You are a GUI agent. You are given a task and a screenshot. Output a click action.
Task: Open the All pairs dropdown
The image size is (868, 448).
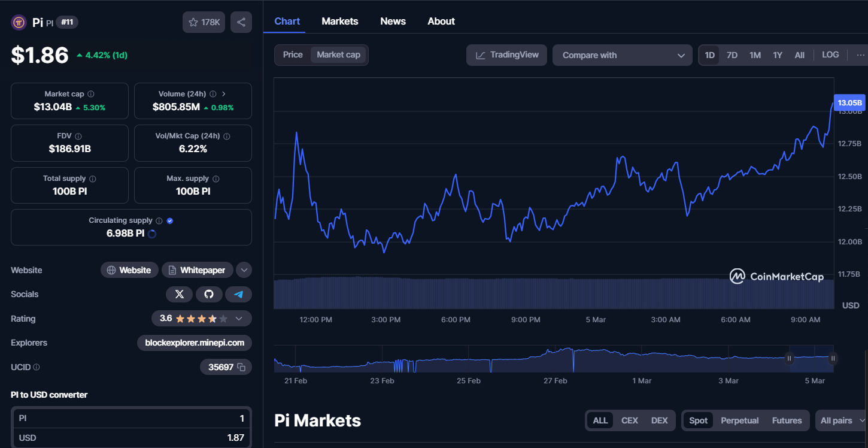(x=842, y=420)
